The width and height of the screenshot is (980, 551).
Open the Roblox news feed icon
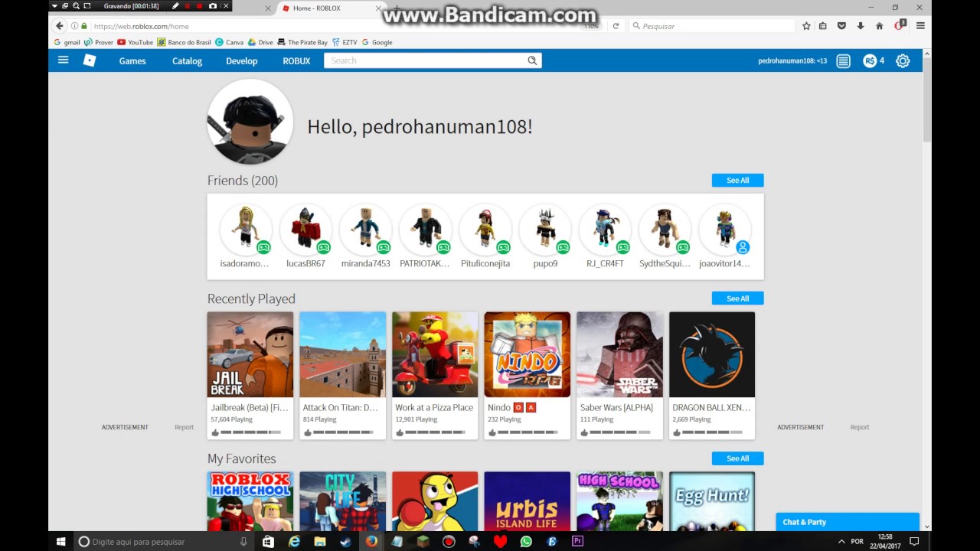[843, 60]
